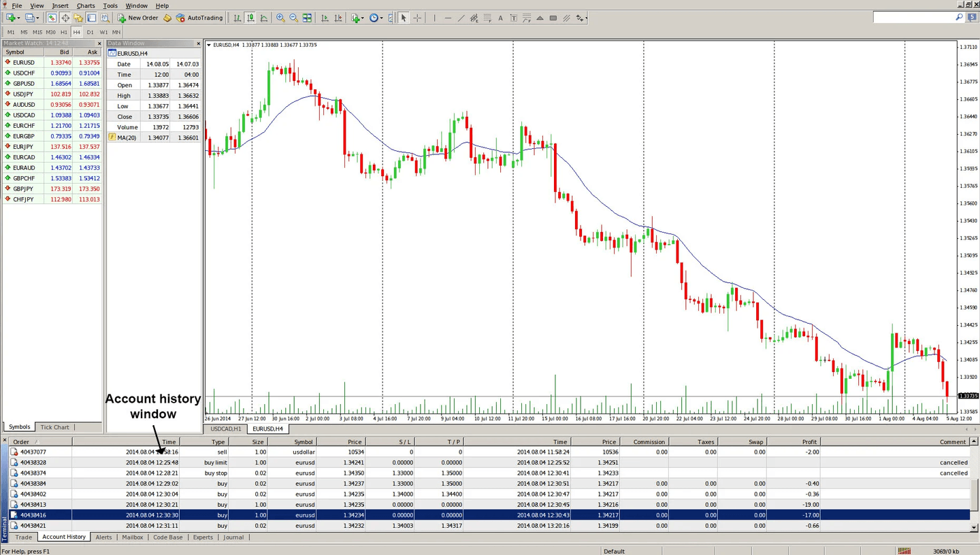The width and height of the screenshot is (980, 555).
Task: Zoom in on the chart
Action: 280,18
